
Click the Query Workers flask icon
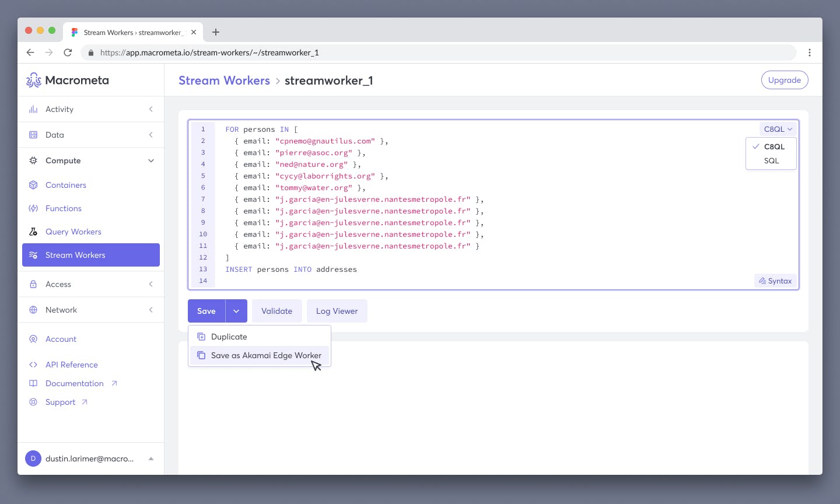click(x=33, y=232)
